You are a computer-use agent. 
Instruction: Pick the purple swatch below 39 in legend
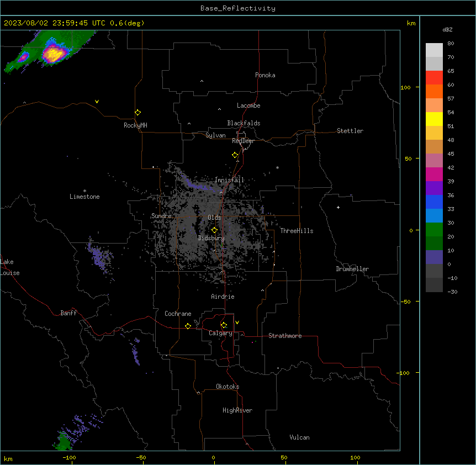pyautogui.click(x=434, y=188)
